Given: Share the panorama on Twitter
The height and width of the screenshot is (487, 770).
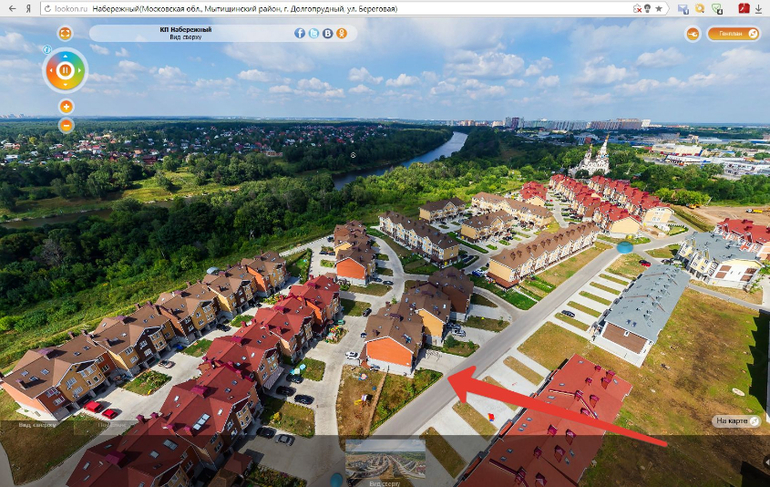Looking at the screenshot, I should 314,33.
